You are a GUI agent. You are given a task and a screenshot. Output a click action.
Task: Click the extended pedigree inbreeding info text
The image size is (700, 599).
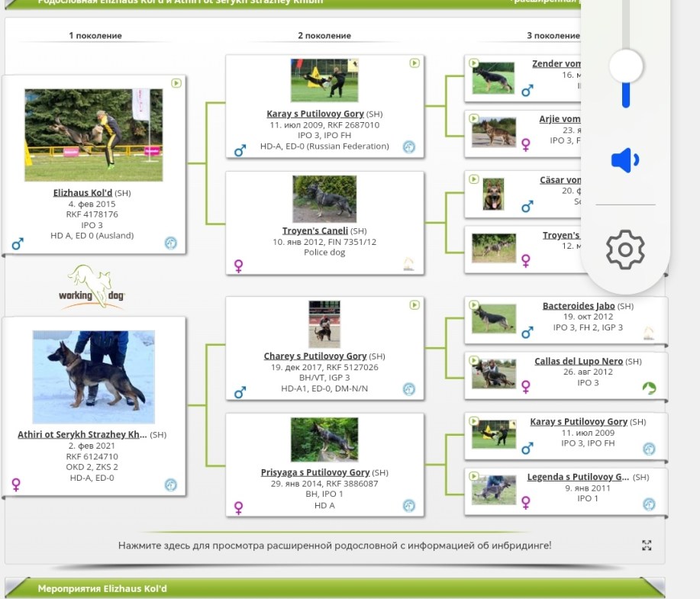pyautogui.click(x=334, y=546)
